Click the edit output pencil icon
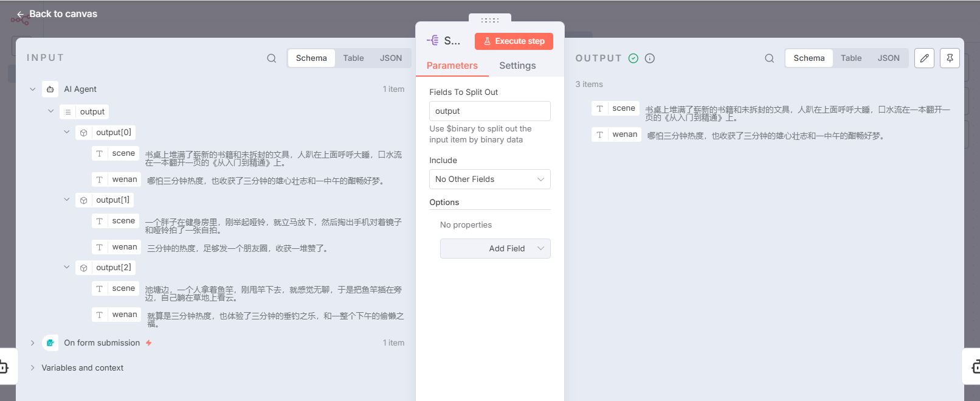 click(x=924, y=58)
